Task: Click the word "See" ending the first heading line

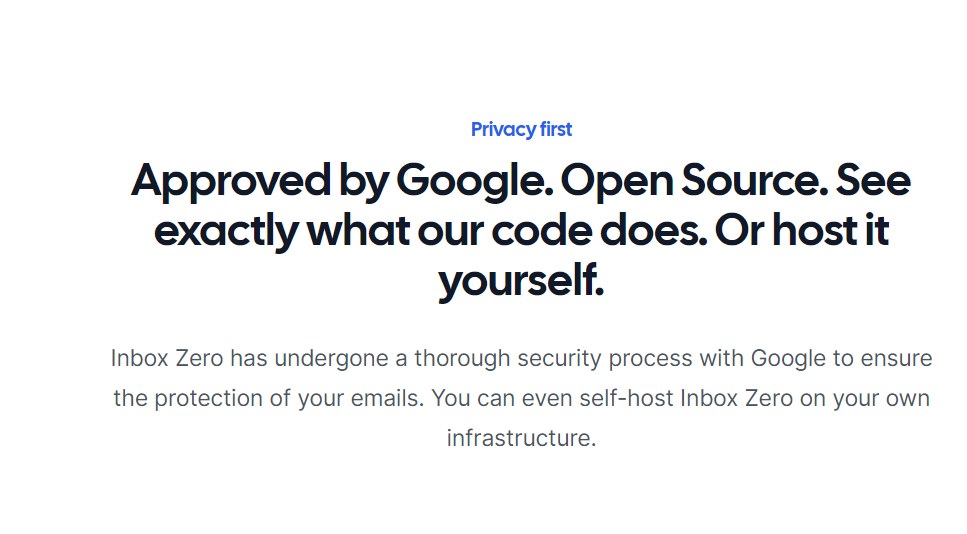Action: [x=873, y=180]
